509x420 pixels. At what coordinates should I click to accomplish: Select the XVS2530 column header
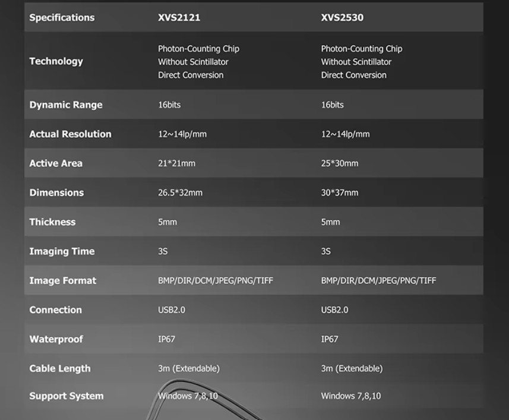point(342,18)
